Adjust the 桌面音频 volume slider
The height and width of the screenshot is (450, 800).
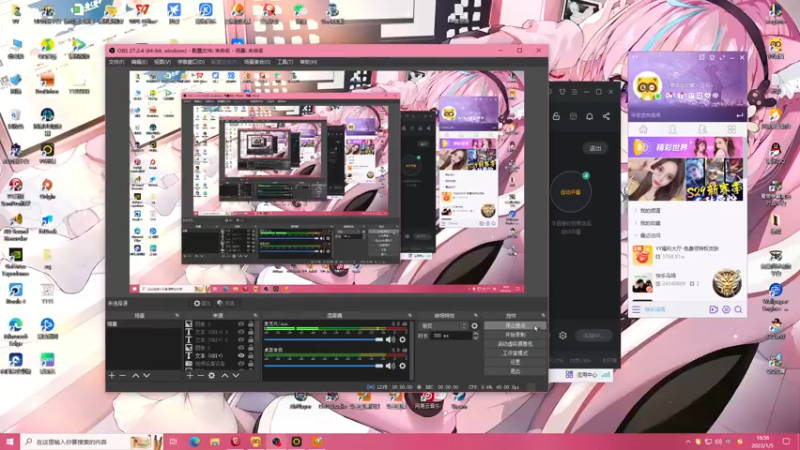(323, 366)
